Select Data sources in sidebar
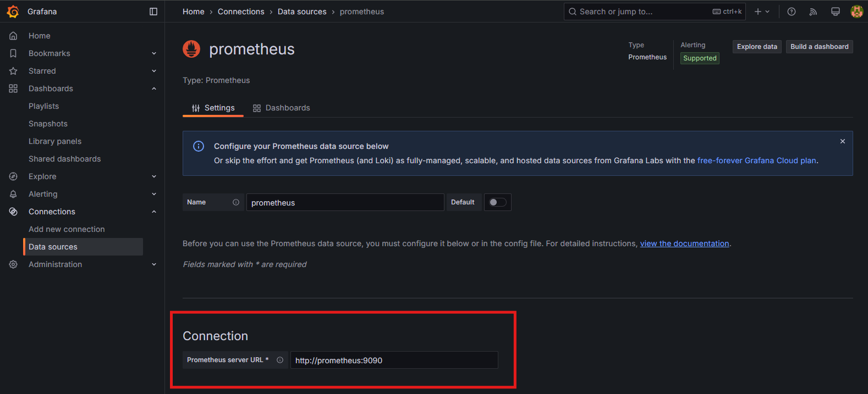868x394 pixels. tap(83, 247)
